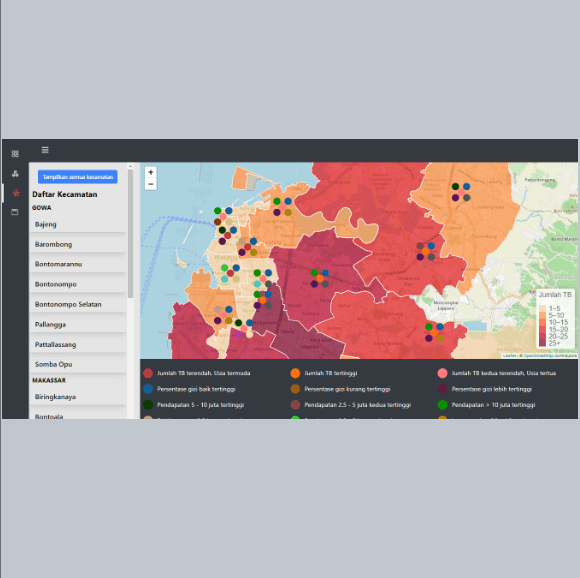Click the 10–15 swatch in Jumlah TB legend
This screenshot has width=580, height=578.
coord(543,322)
